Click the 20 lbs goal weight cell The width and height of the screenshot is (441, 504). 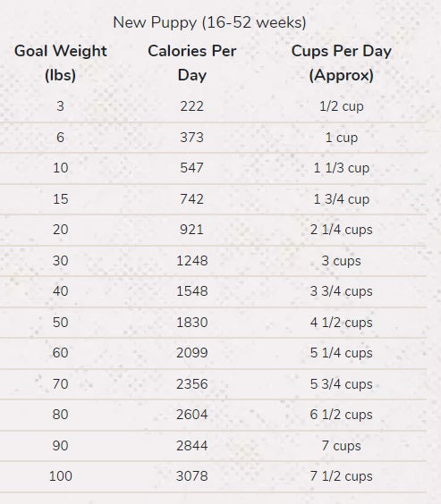[61, 230]
